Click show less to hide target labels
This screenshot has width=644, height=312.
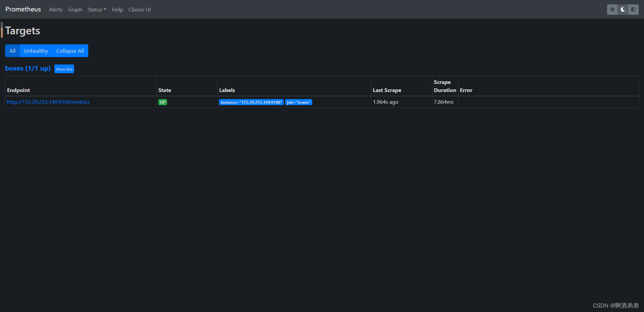[64, 69]
